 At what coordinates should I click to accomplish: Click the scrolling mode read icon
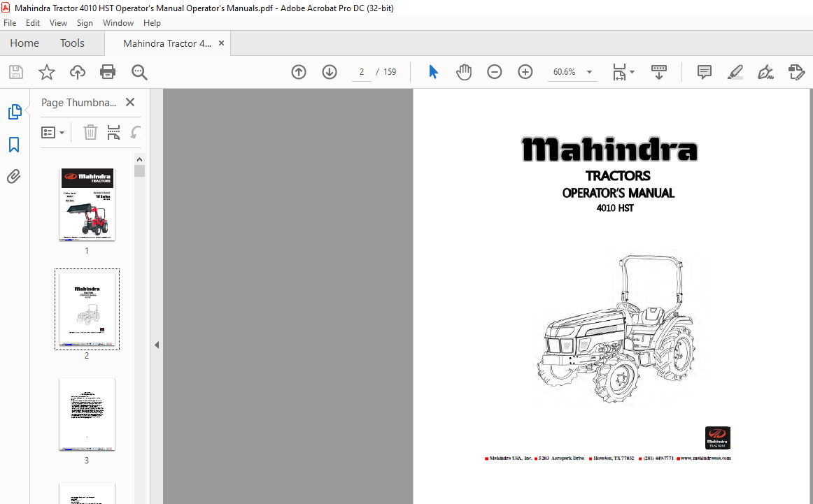658,72
